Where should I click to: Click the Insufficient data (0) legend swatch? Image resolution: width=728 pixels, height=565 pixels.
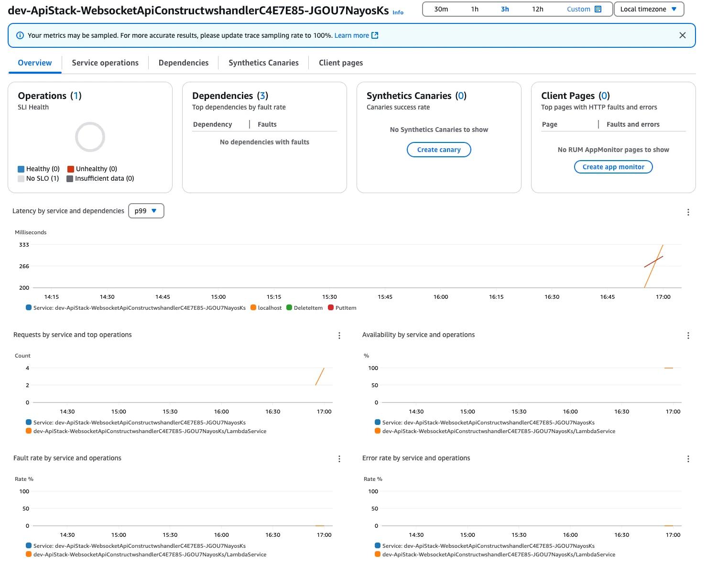[x=70, y=178]
